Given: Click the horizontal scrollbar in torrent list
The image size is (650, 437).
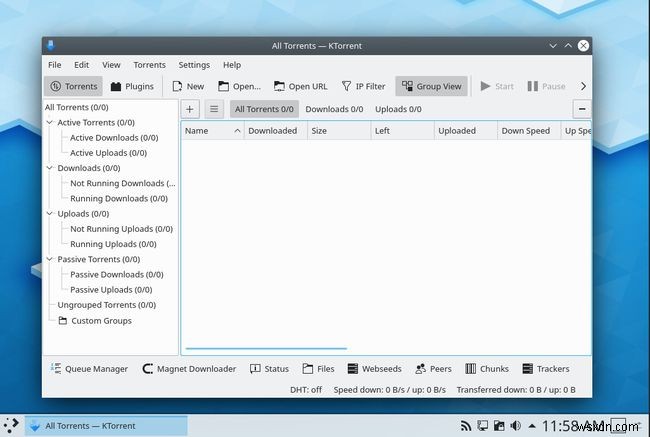Looking at the screenshot, I should click(x=266, y=349).
